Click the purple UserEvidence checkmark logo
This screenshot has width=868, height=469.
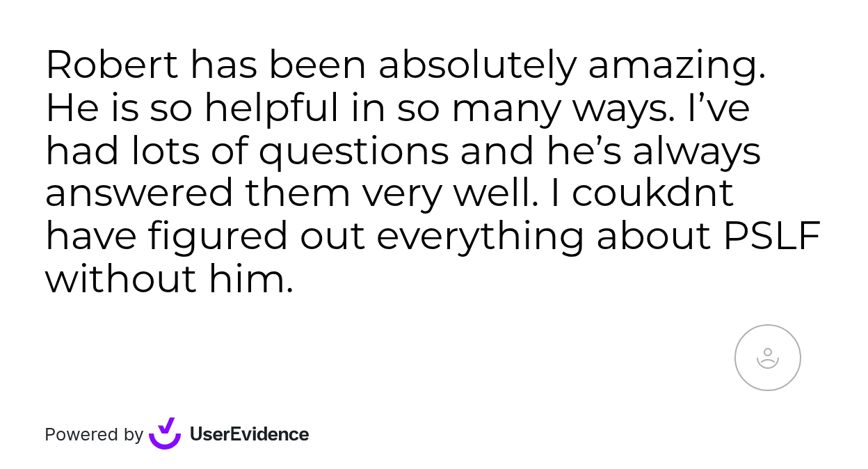(x=165, y=434)
